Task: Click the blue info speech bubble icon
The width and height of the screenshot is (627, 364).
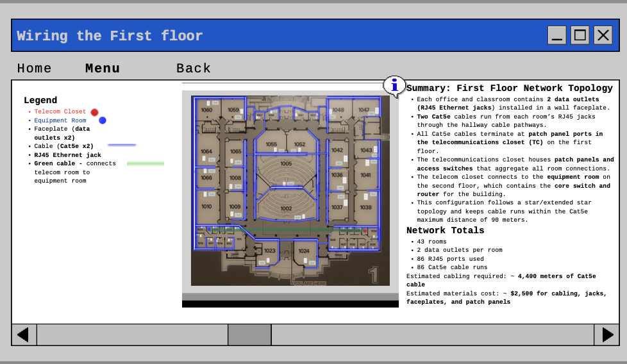Action: pos(394,87)
